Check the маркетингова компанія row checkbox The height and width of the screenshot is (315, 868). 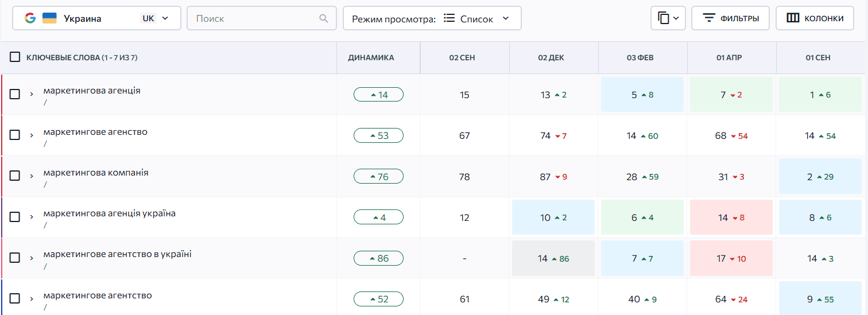tap(15, 176)
